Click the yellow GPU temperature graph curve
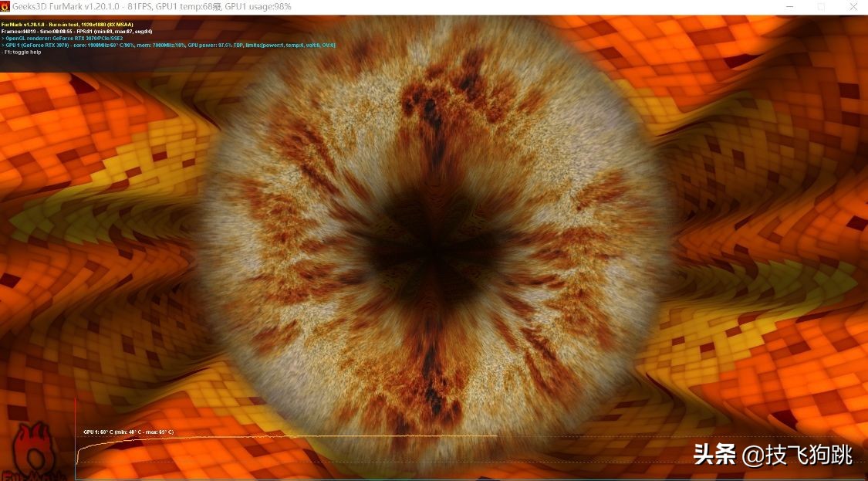The image size is (868, 481). (x=286, y=437)
